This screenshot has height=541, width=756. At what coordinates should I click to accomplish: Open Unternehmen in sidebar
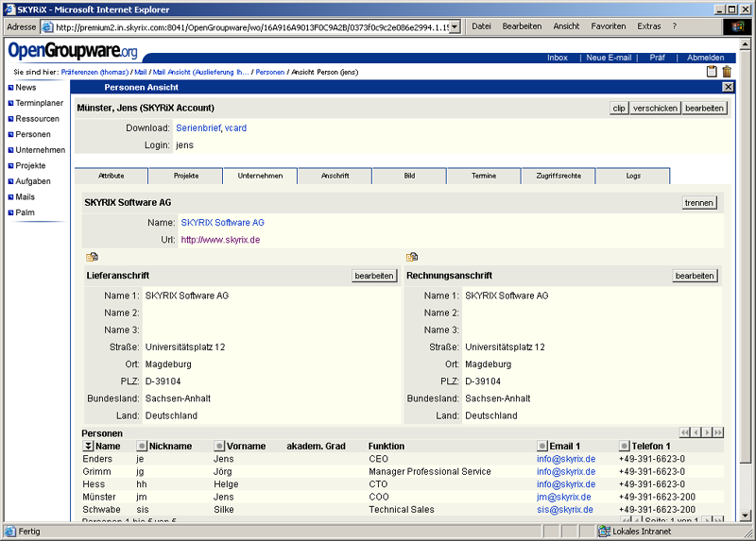pyautogui.click(x=40, y=150)
